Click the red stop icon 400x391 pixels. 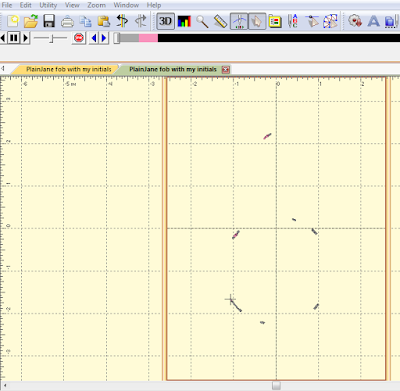coord(79,38)
